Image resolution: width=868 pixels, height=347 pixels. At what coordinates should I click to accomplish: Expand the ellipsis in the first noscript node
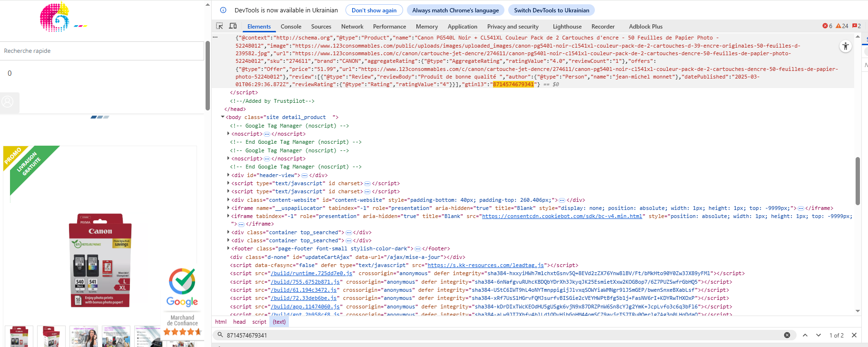pyautogui.click(x=267, y=134)
